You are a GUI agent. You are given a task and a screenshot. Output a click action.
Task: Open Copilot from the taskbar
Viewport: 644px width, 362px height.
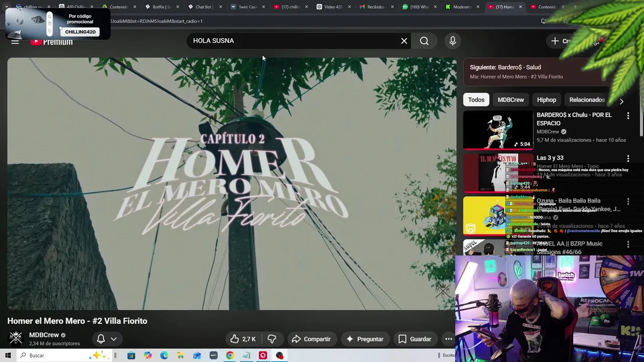[x=148, y=355]
